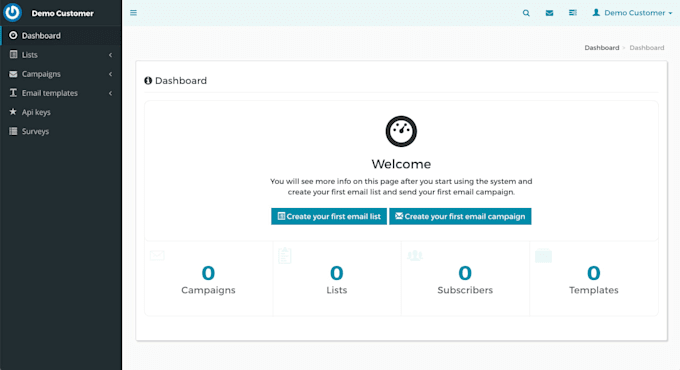This screenshot has width=680, height=370.
Task: Click the Dashboard gauge icon in sidebar
Action: tap(13, 35)
